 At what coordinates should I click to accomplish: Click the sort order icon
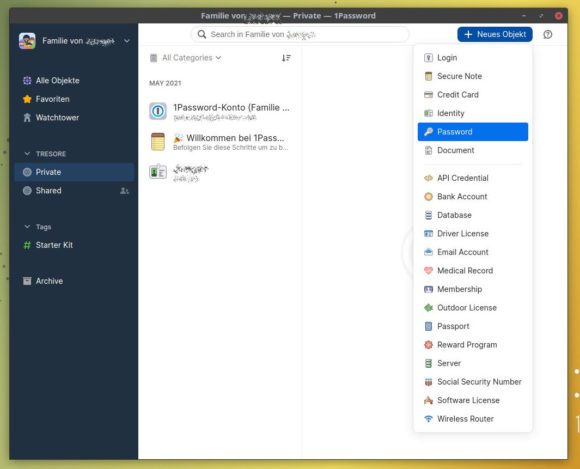[x=286, y=58]
